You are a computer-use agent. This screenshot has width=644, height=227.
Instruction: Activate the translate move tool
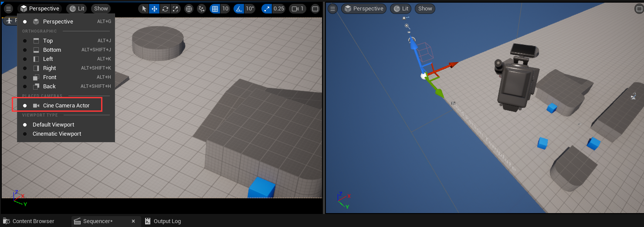coord(154,9)
